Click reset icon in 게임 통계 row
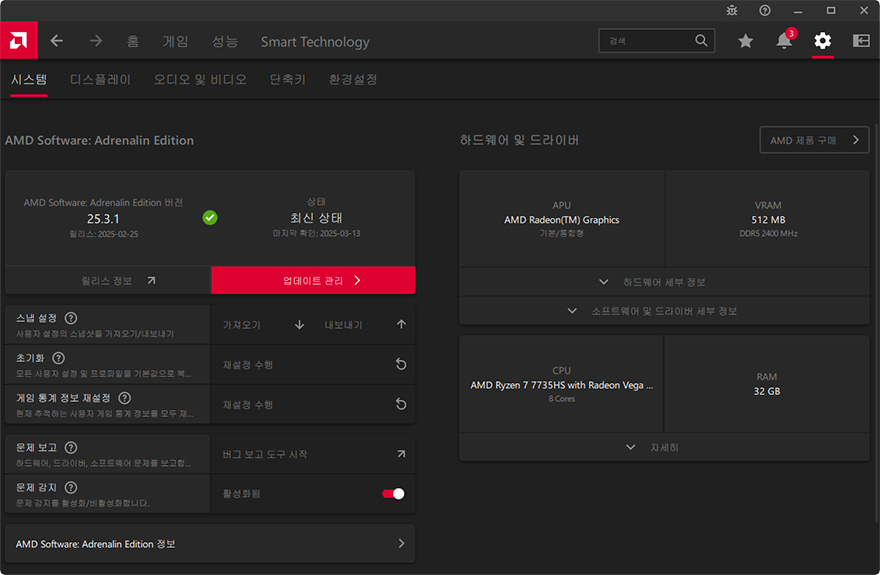Screen dimensions: 880x575 (x=401, y=404)
